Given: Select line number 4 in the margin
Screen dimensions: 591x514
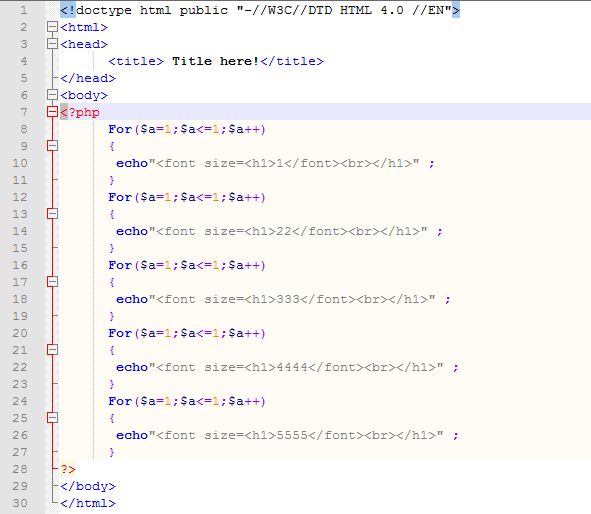Looking at the screenshot, I should point(24,61).
